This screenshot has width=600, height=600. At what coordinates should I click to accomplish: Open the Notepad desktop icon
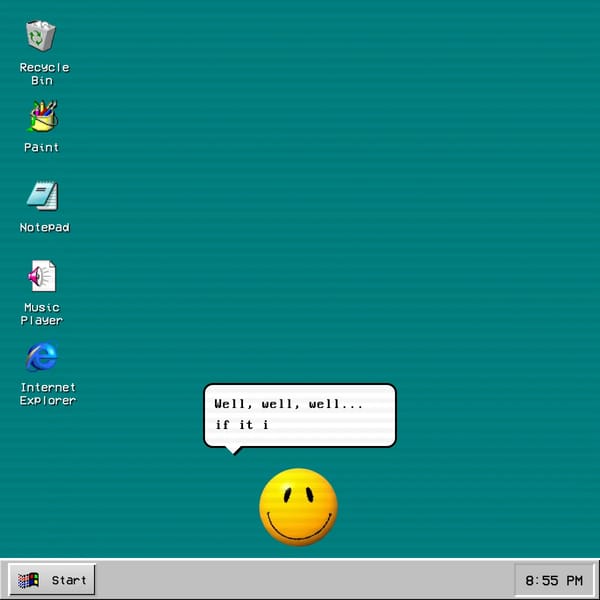coord(42,196)
